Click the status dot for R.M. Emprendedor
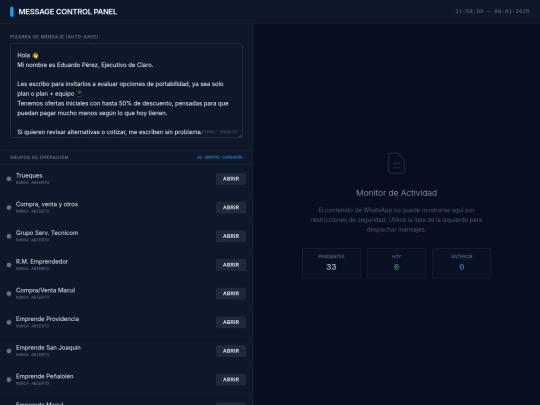 point(9,265)
